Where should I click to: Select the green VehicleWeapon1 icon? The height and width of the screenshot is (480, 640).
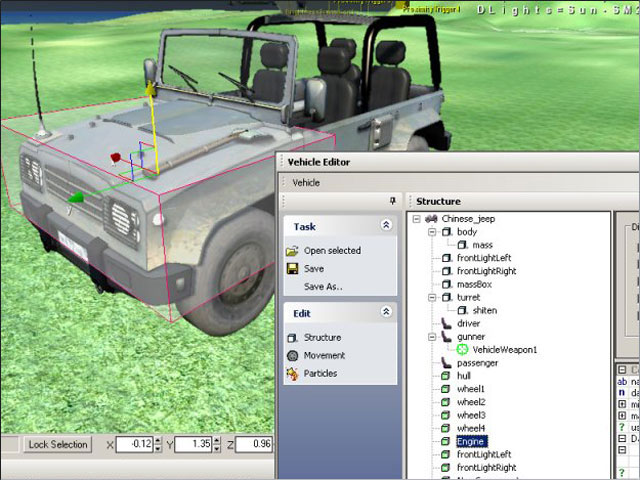[x=462, y=350]
